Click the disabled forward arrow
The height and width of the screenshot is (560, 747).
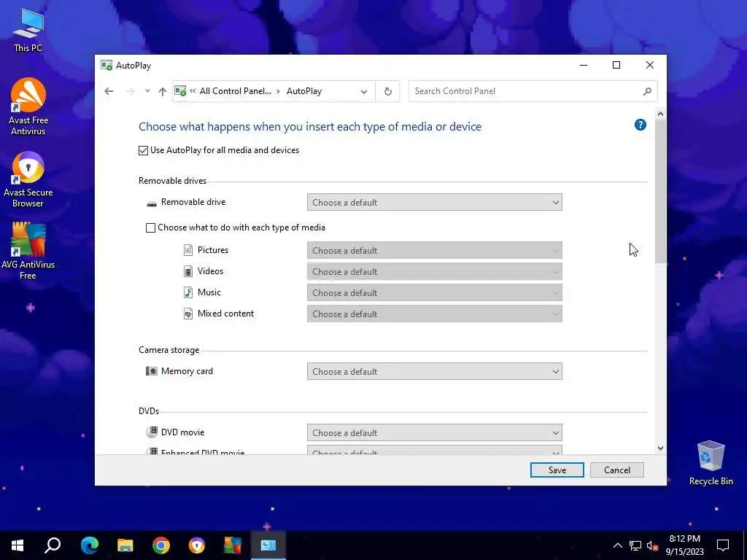[130, 91]
